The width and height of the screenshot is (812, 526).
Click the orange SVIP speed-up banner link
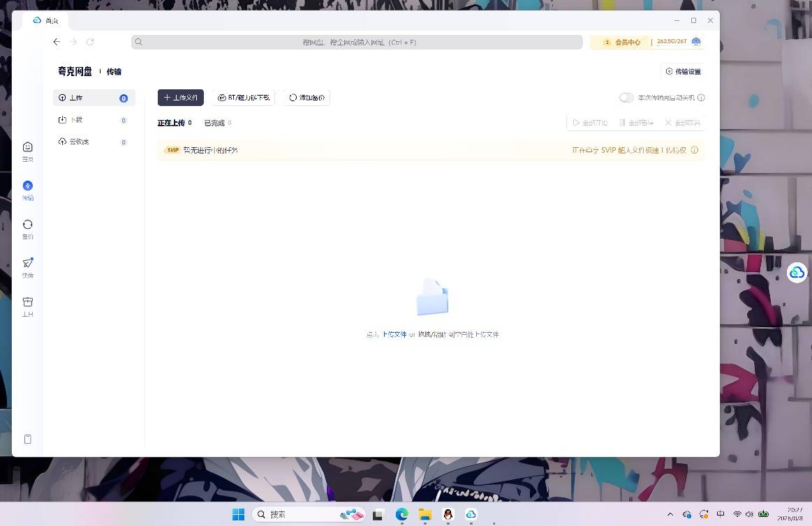click(x=629, y=150)
